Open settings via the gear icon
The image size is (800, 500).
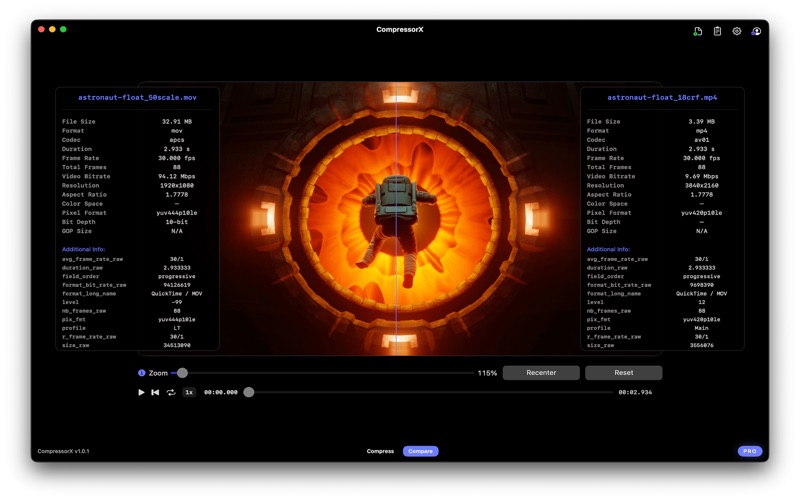tap(737, 32)
